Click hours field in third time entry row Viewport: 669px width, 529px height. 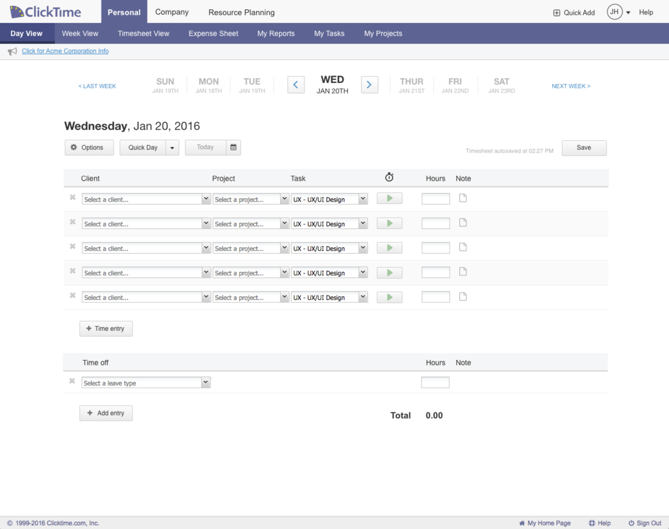pos(436,248)
